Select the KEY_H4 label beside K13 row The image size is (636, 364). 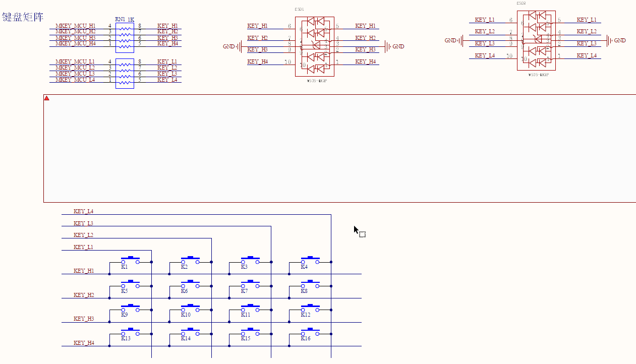[x=84, y=343]
